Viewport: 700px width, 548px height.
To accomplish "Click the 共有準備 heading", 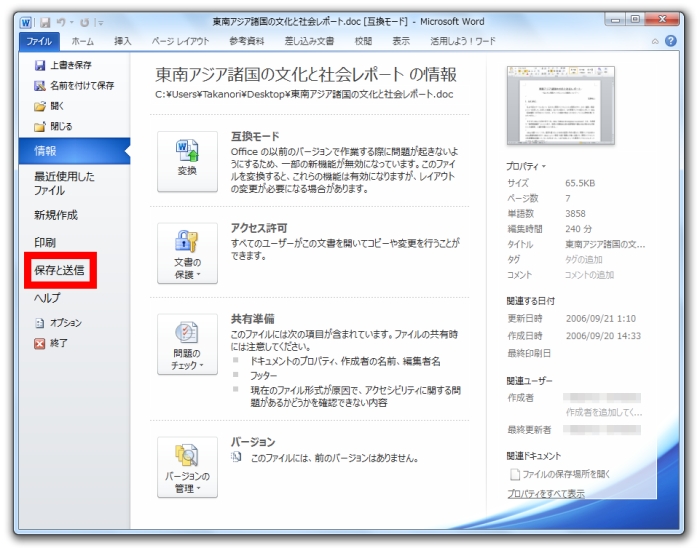I will pyautogui.click(x=252, y=319).
